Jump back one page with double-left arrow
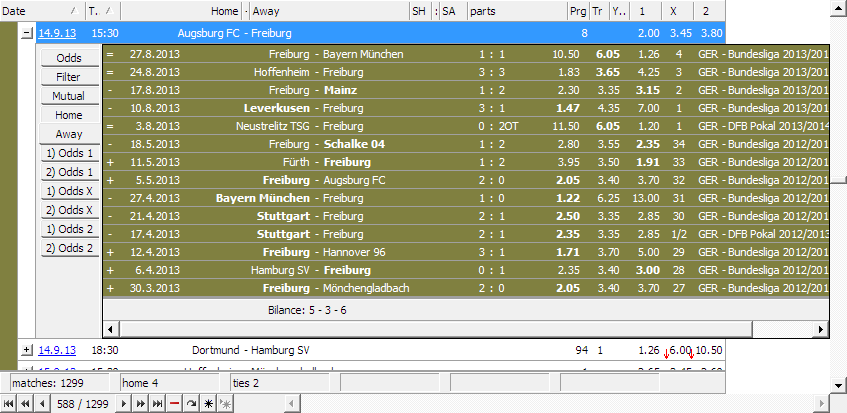Viewport: 847px width, 413px height. (x=24, y=404)
